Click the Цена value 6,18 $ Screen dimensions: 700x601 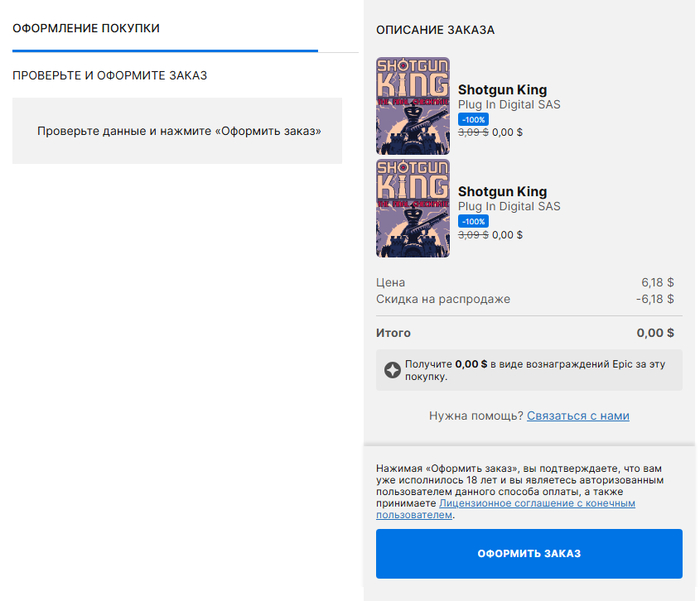tap(657, 283)
